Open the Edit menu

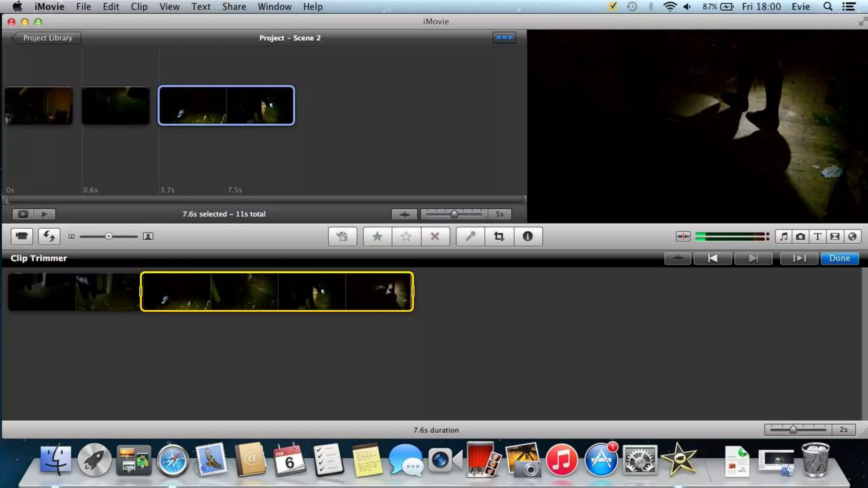click(x=111, y=7)
